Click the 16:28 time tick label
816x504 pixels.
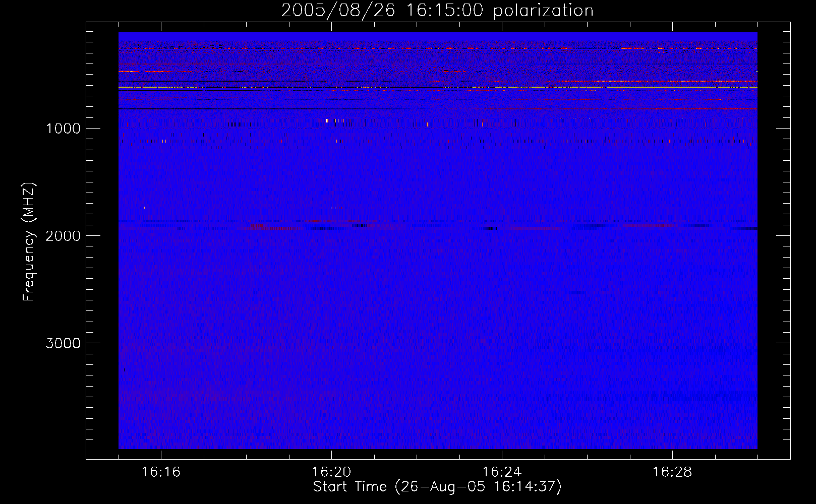(x=672, y=472)
